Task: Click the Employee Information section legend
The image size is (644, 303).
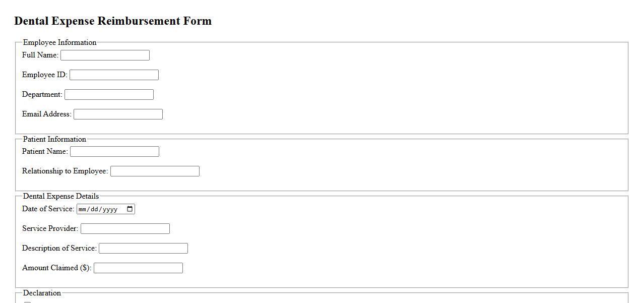Action: click(59, 43)
